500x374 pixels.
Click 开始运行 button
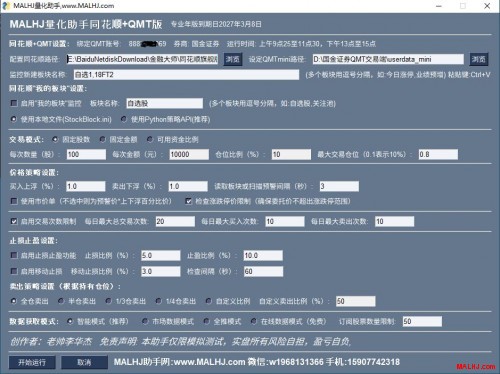[32, 362]
